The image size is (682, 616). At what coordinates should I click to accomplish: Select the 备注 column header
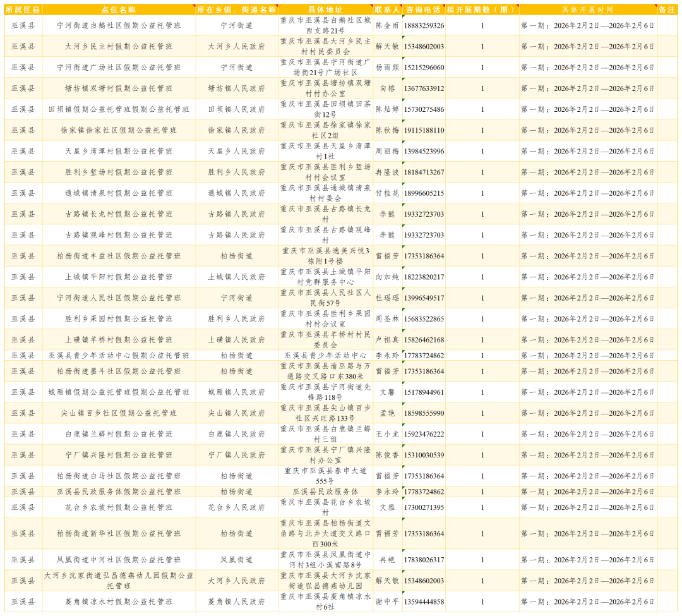coord(667,9)
